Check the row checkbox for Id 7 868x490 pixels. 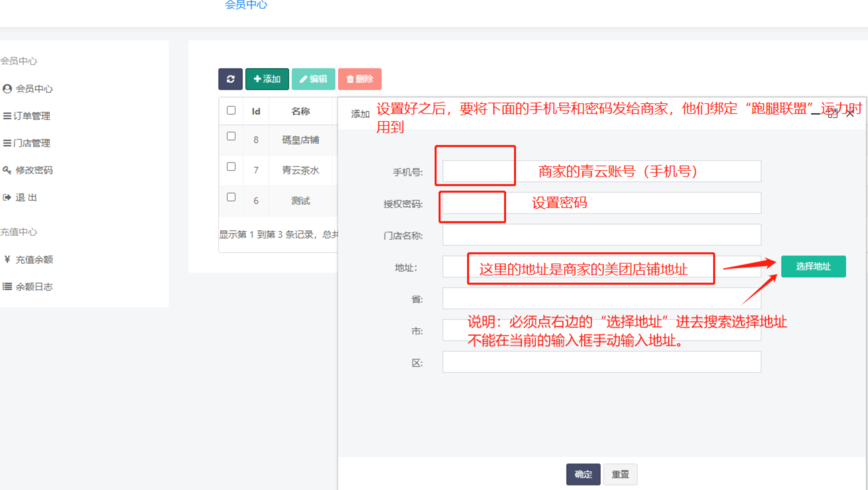(x=231, y=167)
